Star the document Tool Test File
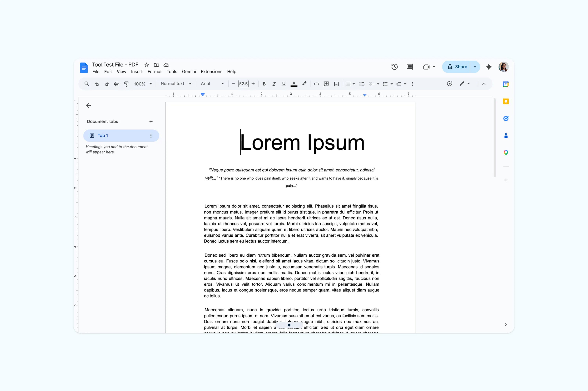Viewport: 588px width, 391px height. (147, 65)
